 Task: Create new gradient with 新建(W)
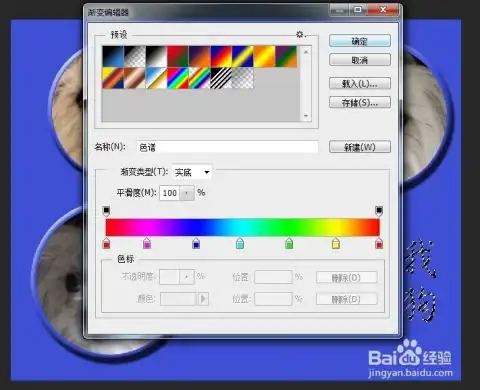click(360, 147)
